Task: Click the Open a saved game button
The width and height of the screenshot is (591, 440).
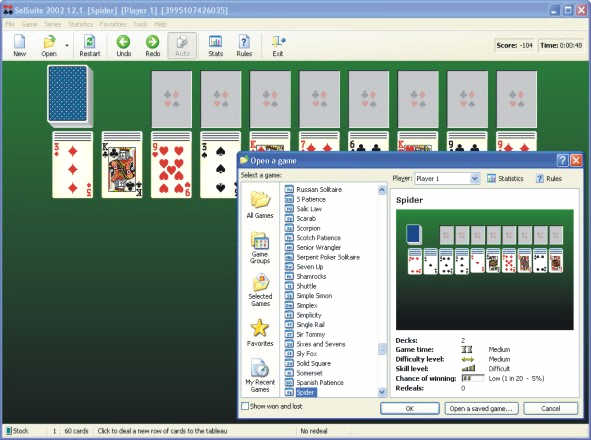Action: (x=481, y=408)
